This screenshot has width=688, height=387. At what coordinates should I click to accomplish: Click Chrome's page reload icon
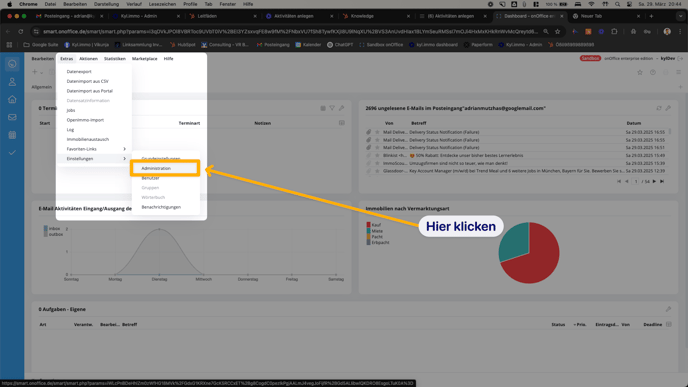click(21, 32)
